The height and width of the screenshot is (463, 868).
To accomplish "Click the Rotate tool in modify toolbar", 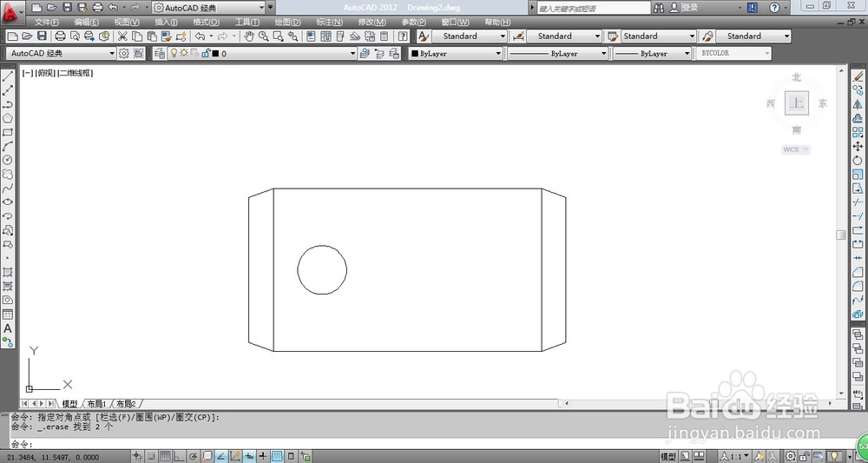I will coord(858,160).
